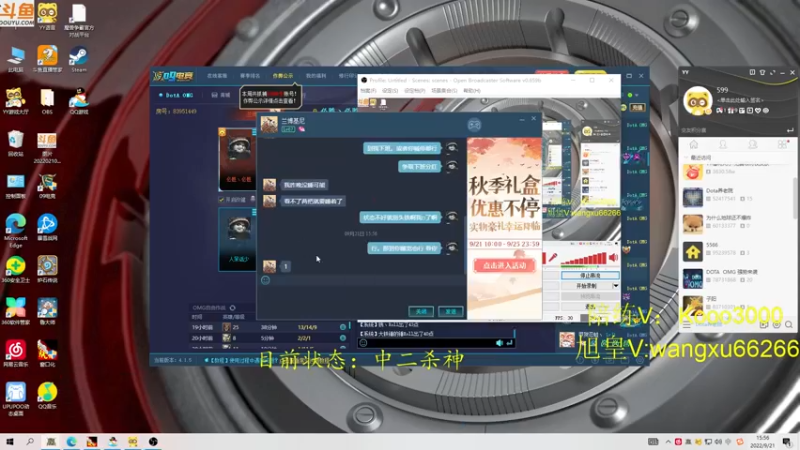Click the YY channel list scrollbar
This screenshot has height=450, width=800.
[x=795, y=198]
